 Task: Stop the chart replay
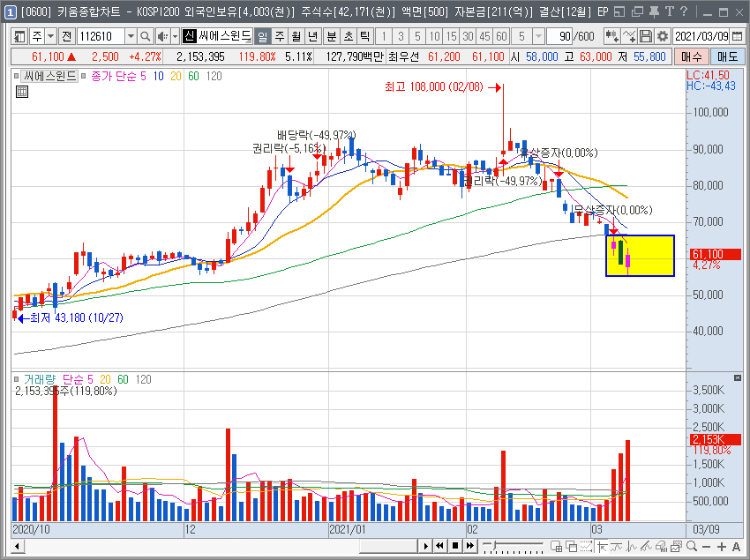(455, 546)
